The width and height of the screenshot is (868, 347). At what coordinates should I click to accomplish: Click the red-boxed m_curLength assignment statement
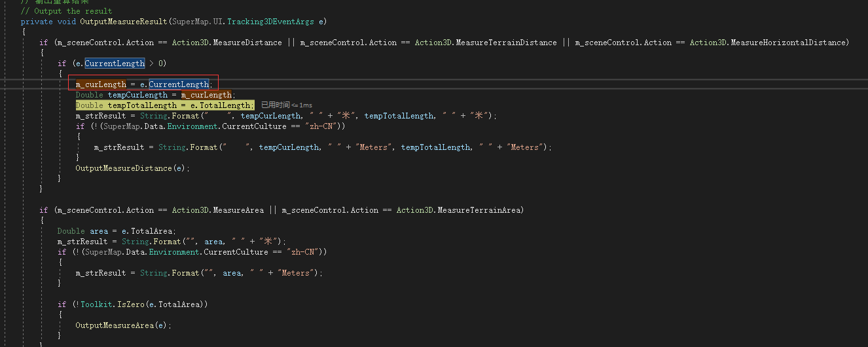click(144, 84)
